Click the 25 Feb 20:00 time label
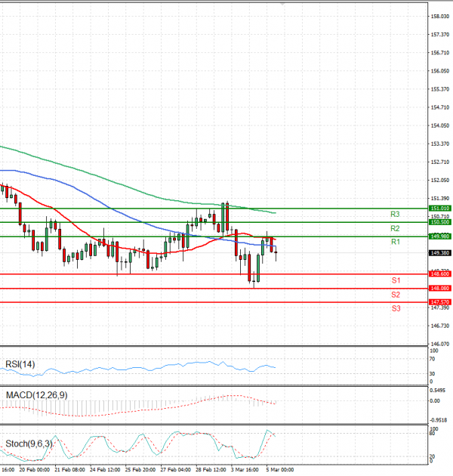 click(140, 470)
